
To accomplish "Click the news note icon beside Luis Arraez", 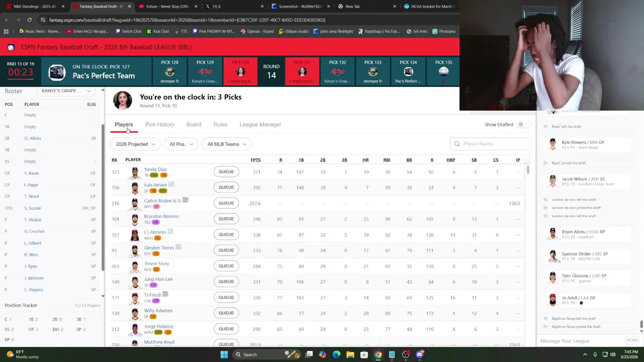I will click(171, 185).
